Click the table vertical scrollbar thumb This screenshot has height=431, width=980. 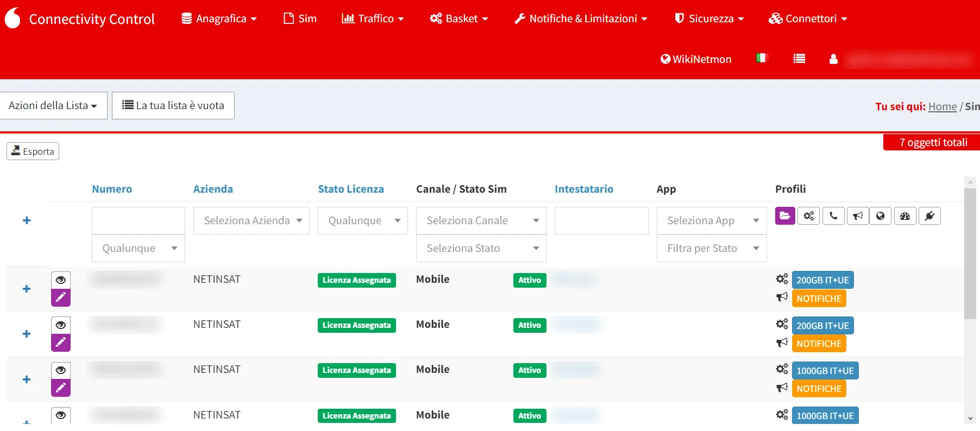(970, 253)
